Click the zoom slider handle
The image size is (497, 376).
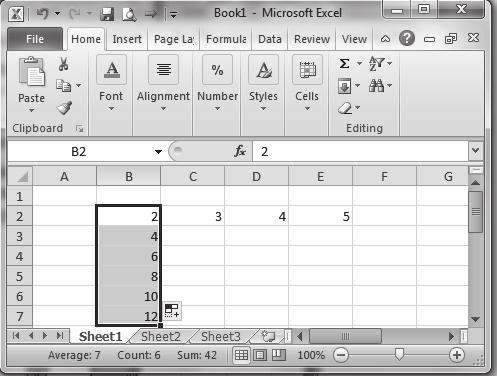click(399, 354)
